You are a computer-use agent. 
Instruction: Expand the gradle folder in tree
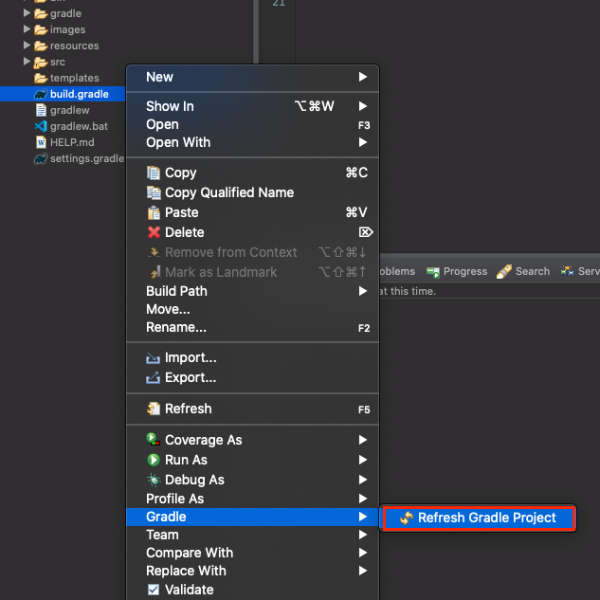tap(27, 13)
